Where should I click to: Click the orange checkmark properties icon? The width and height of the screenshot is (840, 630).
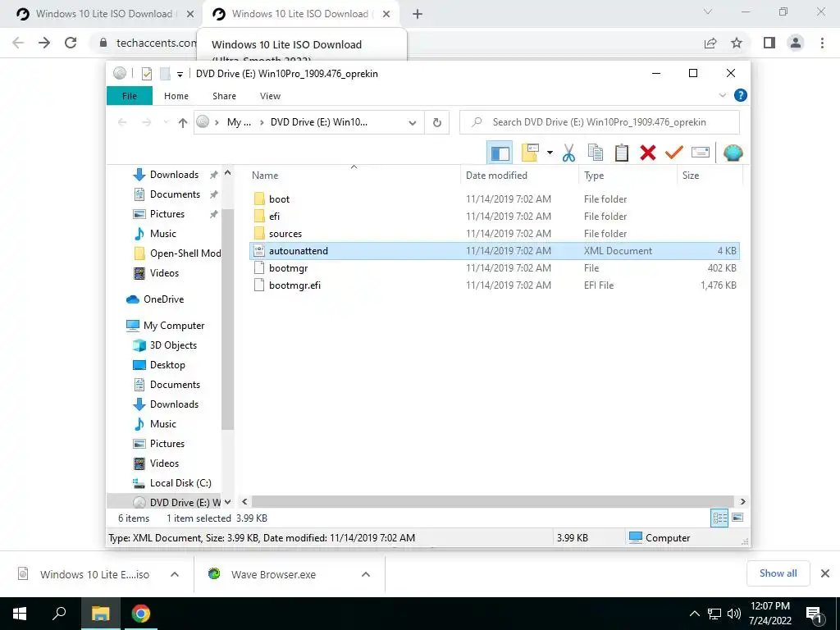674,153
